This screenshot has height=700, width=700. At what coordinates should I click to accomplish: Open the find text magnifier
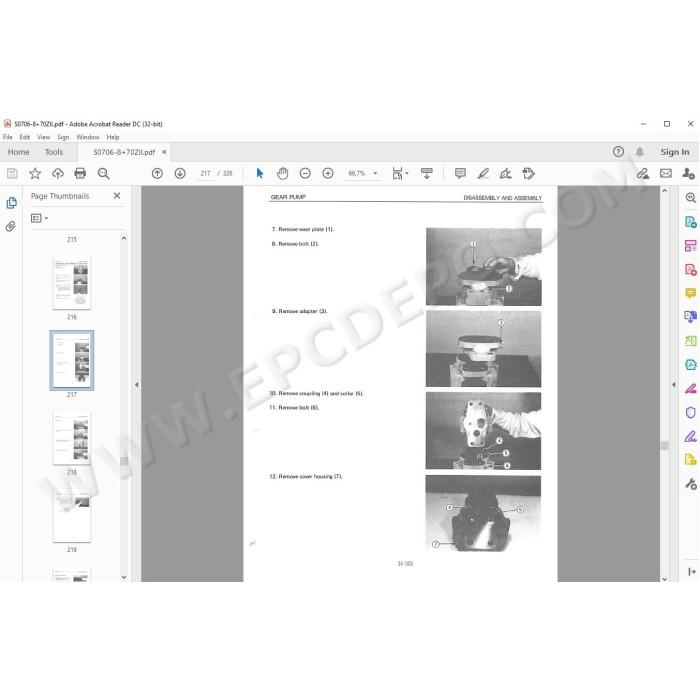104,173
